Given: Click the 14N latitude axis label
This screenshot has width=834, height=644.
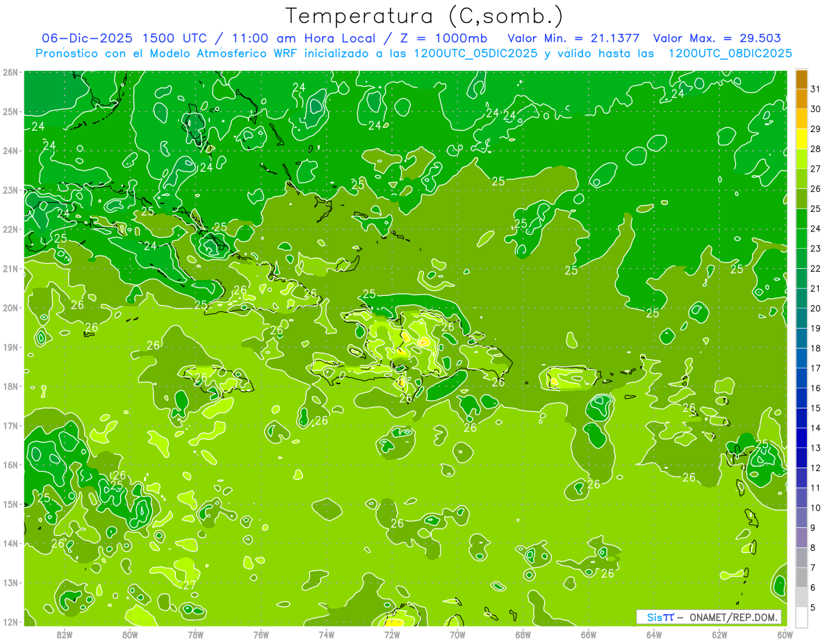Looking at the screenshot, I should click(10, 543).
